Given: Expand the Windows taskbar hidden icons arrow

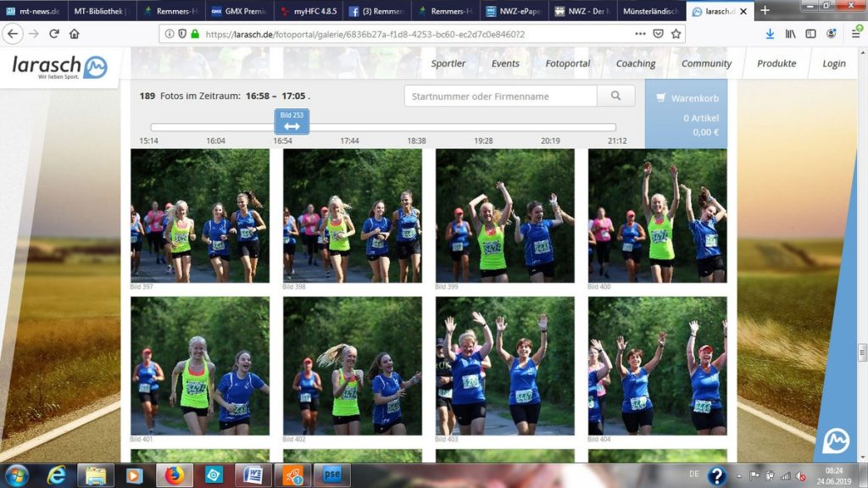Looking at the screenshot, I should (739, 475).
